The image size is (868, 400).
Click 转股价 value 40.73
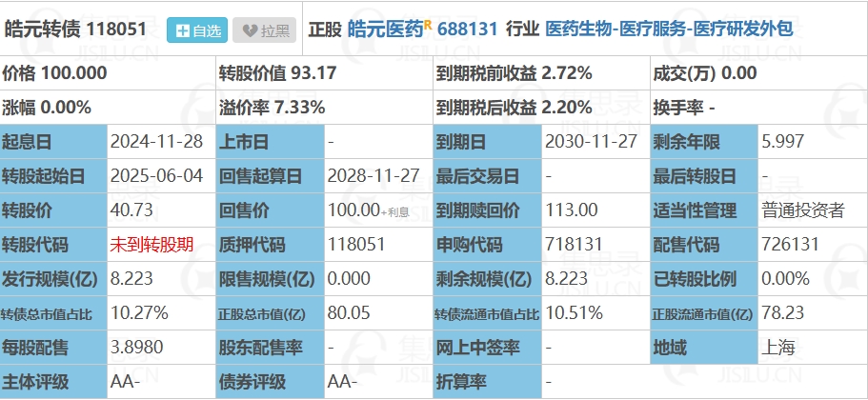[131, 210]
